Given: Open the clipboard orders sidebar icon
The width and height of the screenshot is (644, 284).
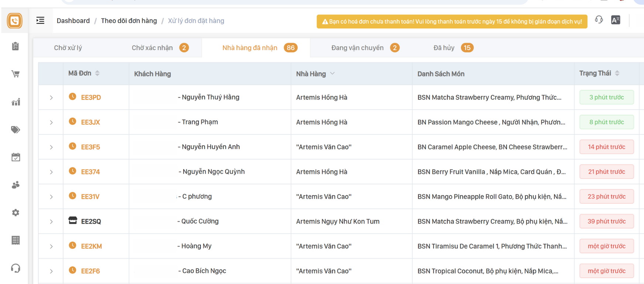Looking at the screenshot, I should [16, 46].
